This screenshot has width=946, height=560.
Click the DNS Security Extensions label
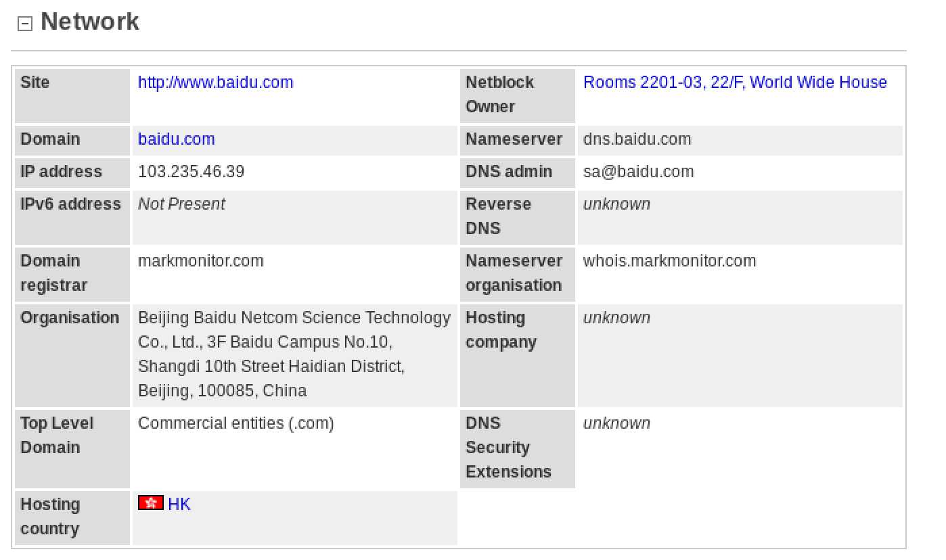509,448
